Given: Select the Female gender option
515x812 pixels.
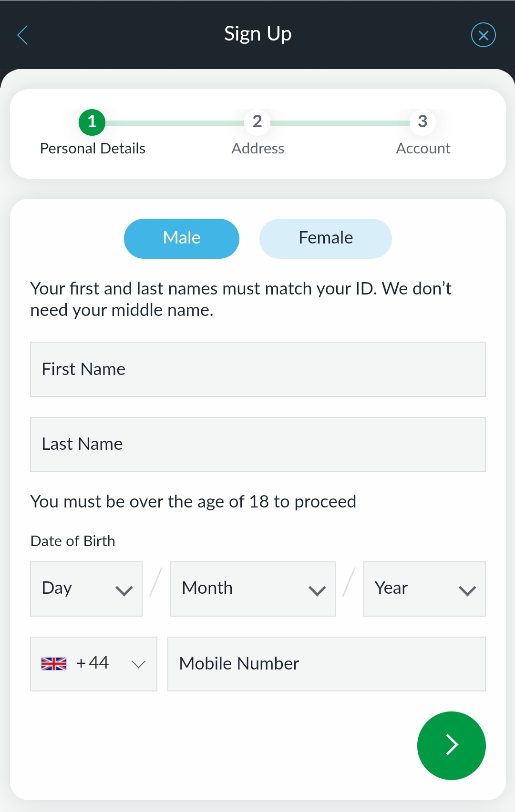Looking at the screenshot, I should tap(326, 239).
